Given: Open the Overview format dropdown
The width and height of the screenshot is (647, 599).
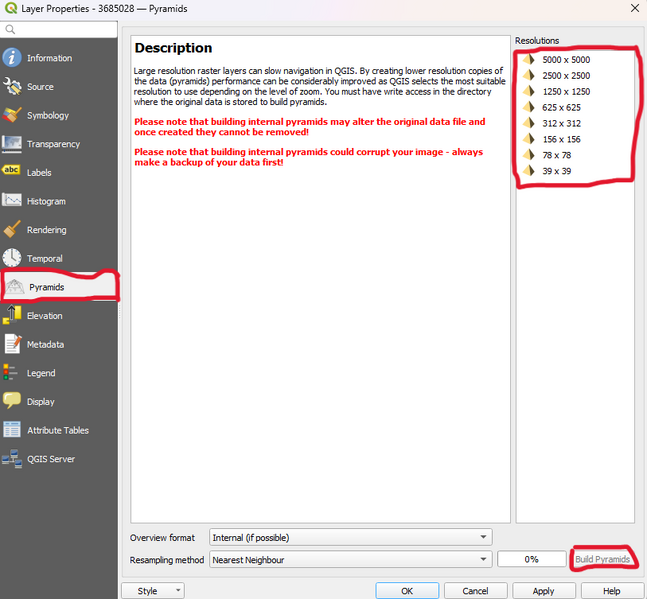Looking at the screenshot, I should (x=351, y=537).
